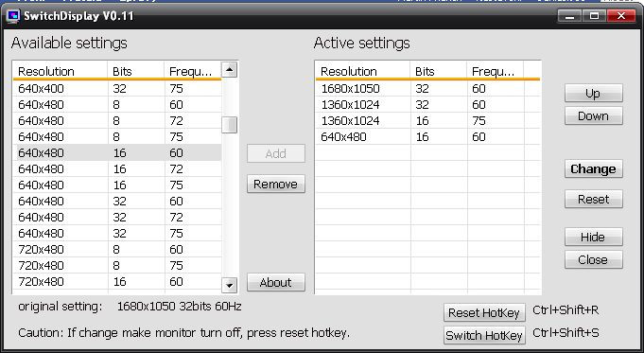Move selected setting Down
The width and height of the screenshot is (644, 353).
(x=593, y=115)
